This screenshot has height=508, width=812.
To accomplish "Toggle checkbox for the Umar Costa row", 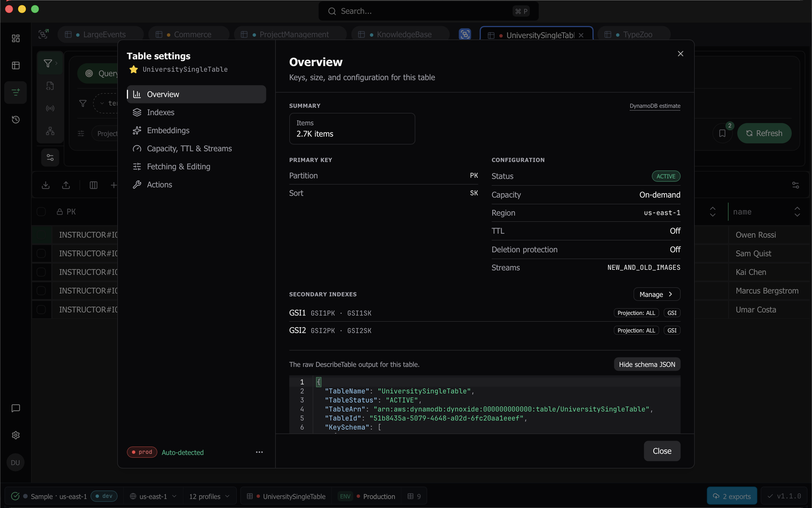I will [x=41, y=309].
